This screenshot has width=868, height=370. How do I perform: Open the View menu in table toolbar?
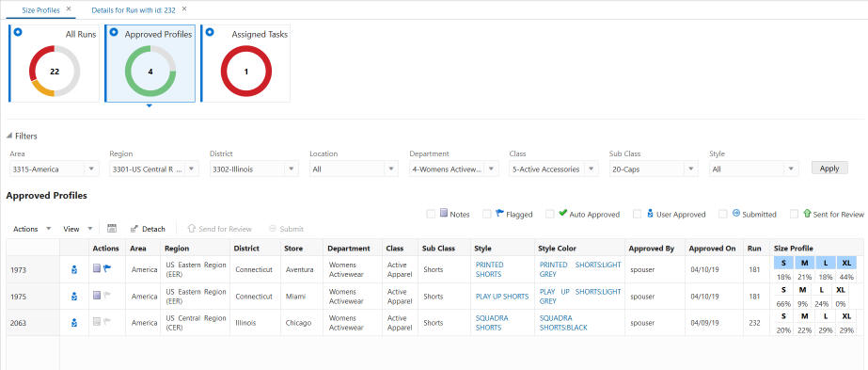tap(78, 229)
